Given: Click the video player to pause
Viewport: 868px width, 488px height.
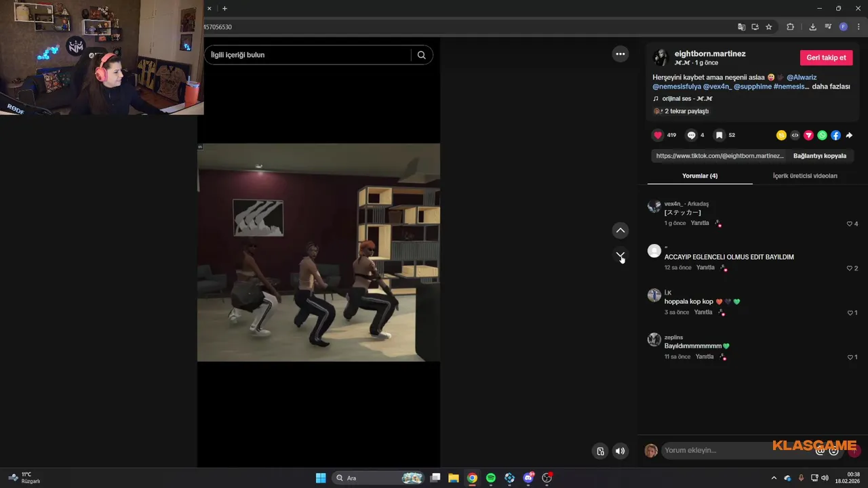Looking at the screenshot, I should [x=318, y=252].
